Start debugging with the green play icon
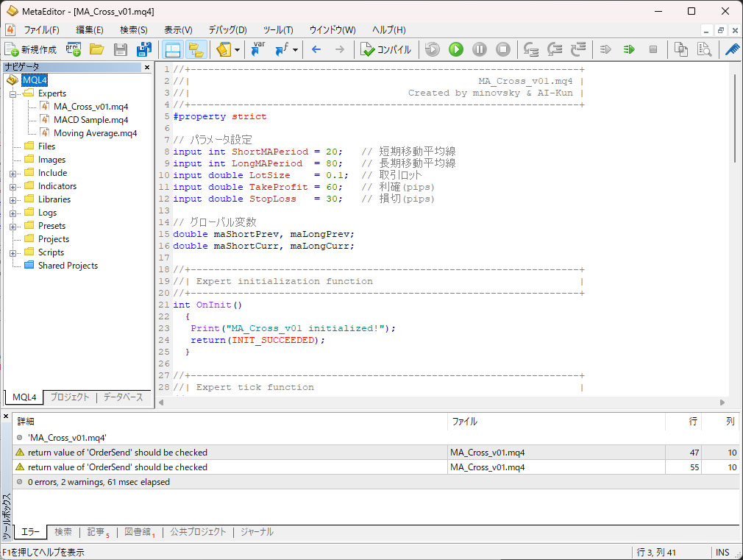The width and height of the screenshot is (743, 560). 456,49
